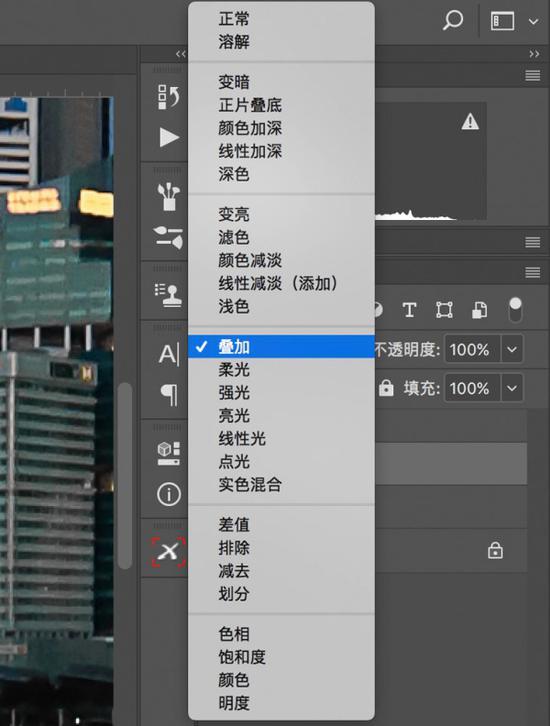
Task: Click the 填充 100% value field
Action: point(472,388)
